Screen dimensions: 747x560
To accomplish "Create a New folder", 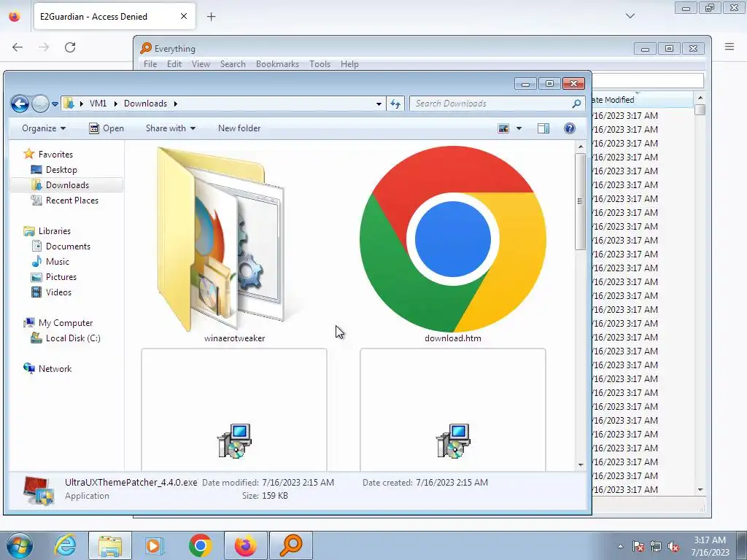I will click(x=239, y=128).
